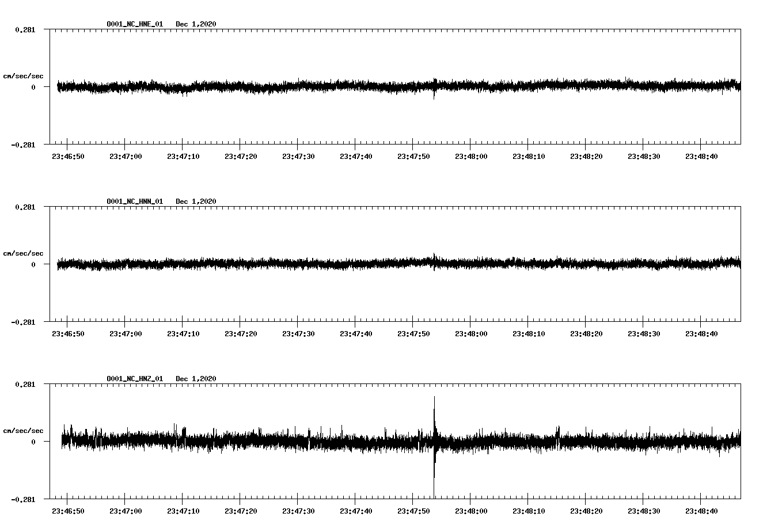Click the large spike in the HNZ trace
The image size is (782, 532).
[434, 438]
